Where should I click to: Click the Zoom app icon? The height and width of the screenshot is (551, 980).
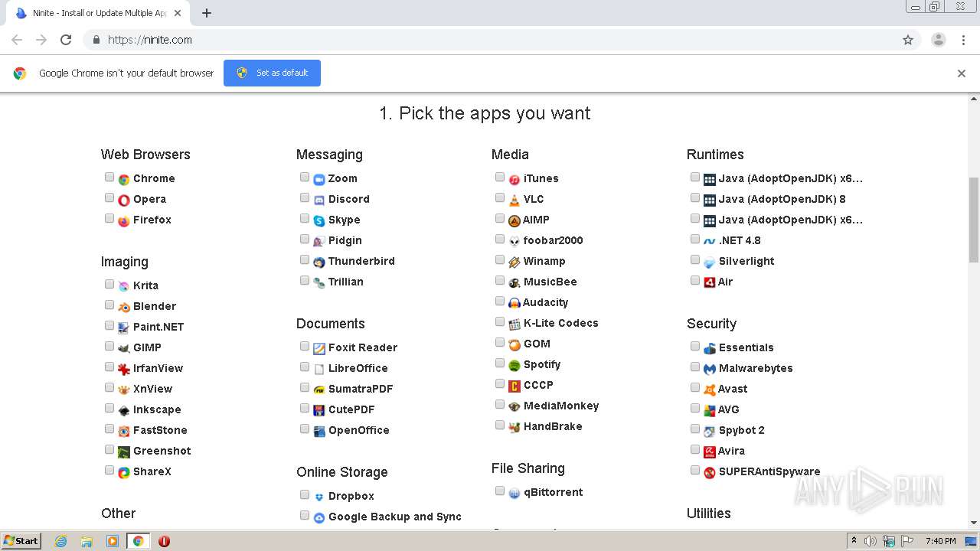click(x=319, y=179)
